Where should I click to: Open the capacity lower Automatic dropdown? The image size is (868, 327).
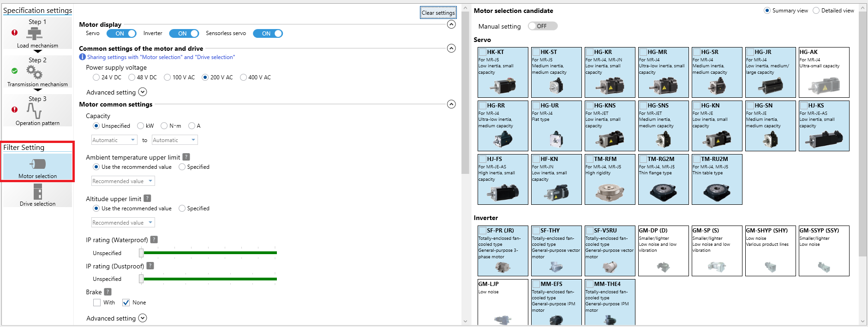[114, 140]
